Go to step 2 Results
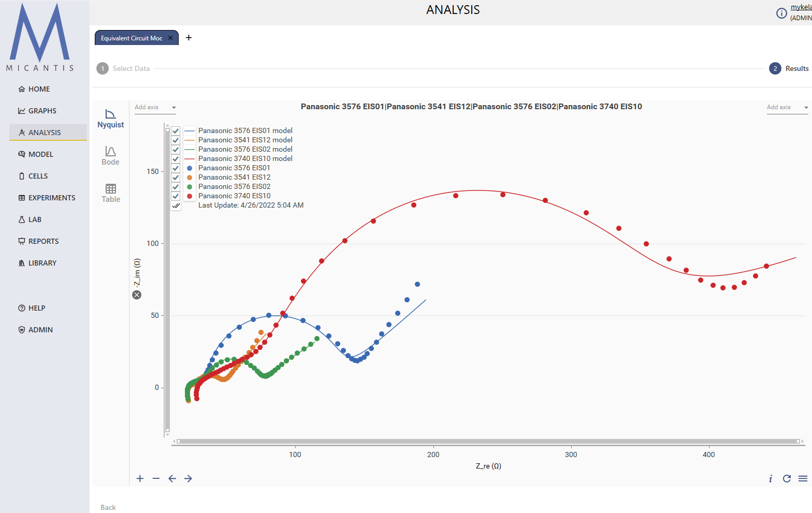The height and width of the screenshot is (513, 812). point(789,68)
